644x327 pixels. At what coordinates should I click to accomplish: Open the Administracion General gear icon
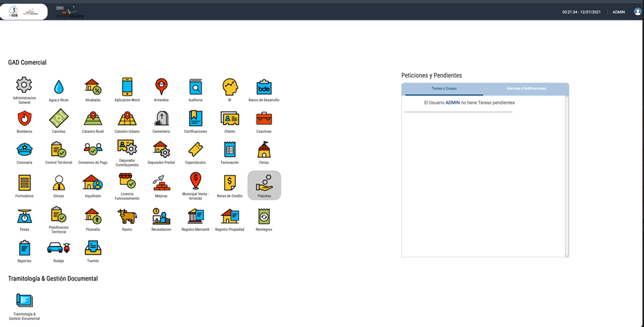click(24, 85)
